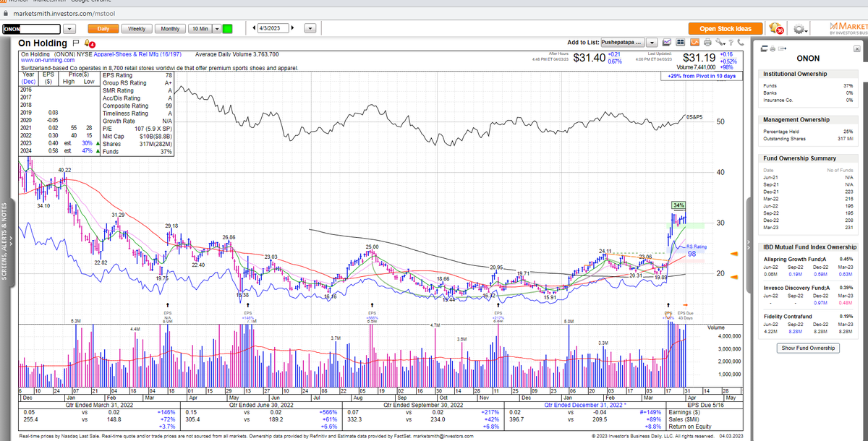Switch to the Weekly chart
Screen dimensions: 868x441
tap(136, 28)
